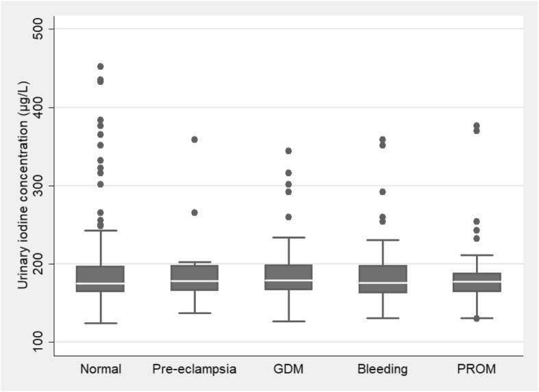Click the Bleeding category label

click(x=382, y=369)
